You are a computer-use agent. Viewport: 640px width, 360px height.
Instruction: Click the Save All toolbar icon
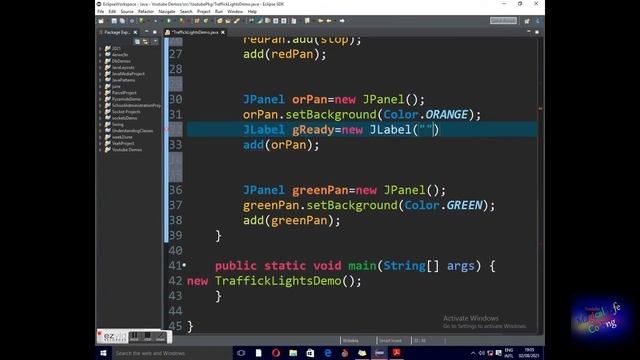122,21
